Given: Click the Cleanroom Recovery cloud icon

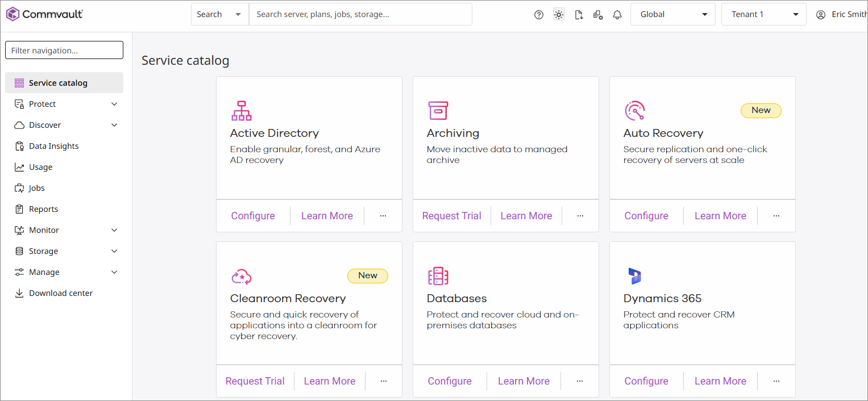Looking at the screenshot, I should (242, 277).
